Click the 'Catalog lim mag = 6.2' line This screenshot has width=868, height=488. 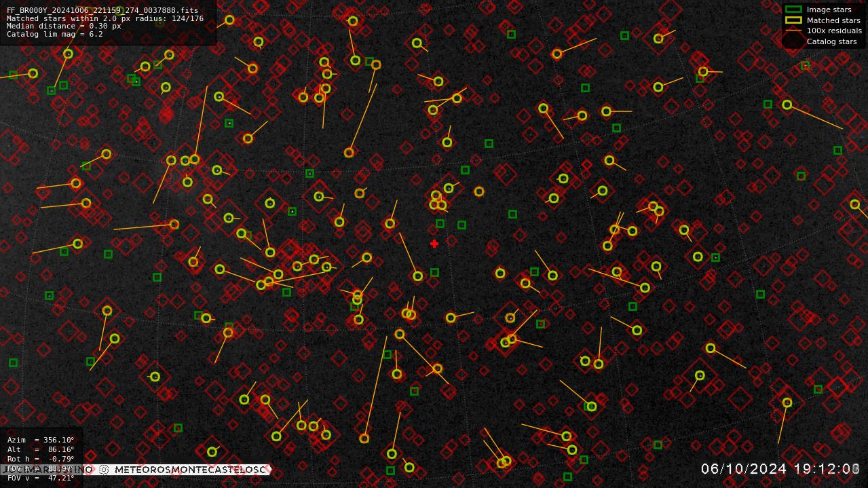pyautogui.click(x=55, y=34)
